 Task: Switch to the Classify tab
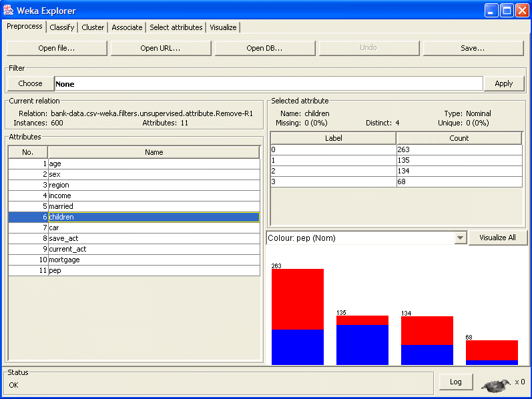coord(62,27)
